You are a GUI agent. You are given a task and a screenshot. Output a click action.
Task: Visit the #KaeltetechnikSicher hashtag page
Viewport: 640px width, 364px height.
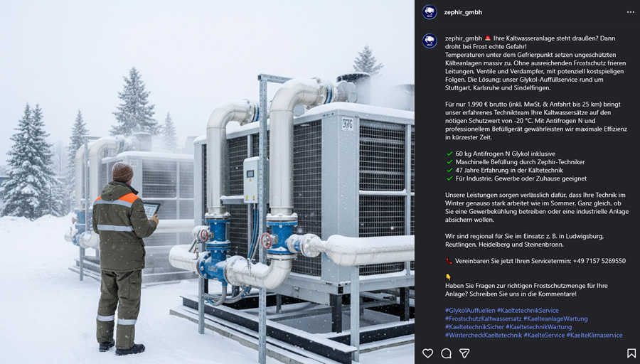474,327
